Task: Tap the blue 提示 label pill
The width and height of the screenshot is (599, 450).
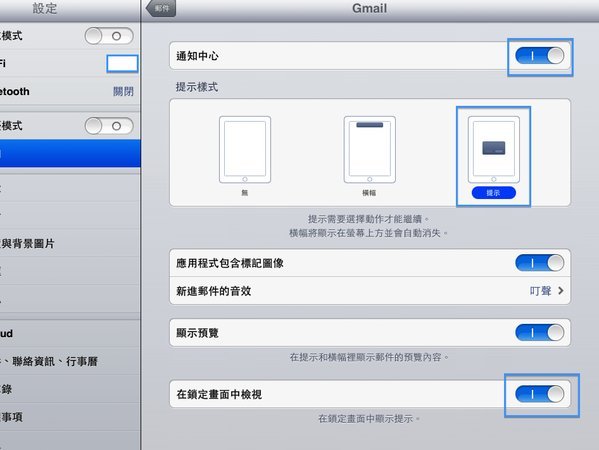Action: [x=494, y=193]
